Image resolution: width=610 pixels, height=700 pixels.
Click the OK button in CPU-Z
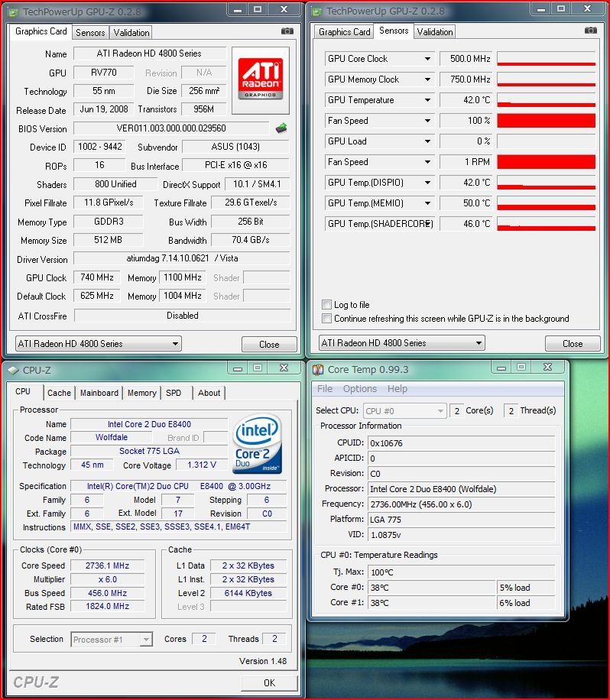(x=269, y=683)
